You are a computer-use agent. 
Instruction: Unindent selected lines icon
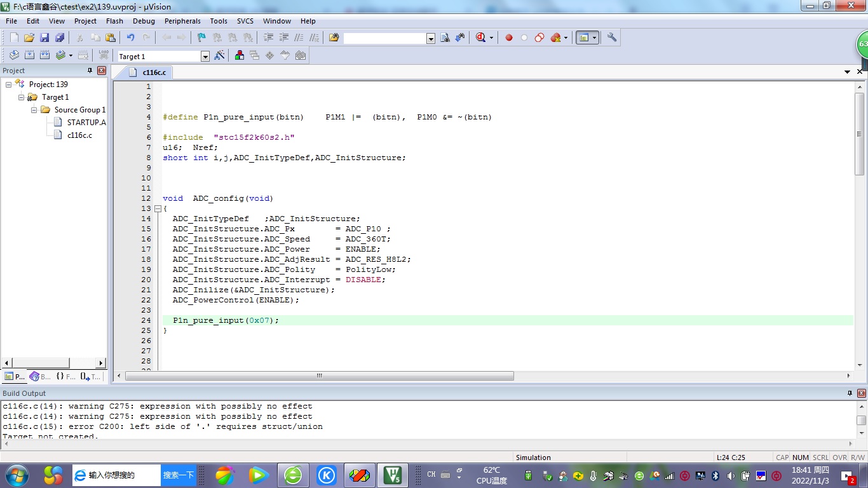pos(283,37)
